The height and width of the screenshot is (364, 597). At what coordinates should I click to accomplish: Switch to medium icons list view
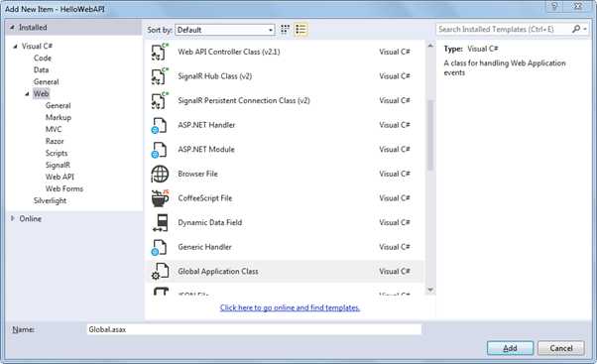[300, 30]
